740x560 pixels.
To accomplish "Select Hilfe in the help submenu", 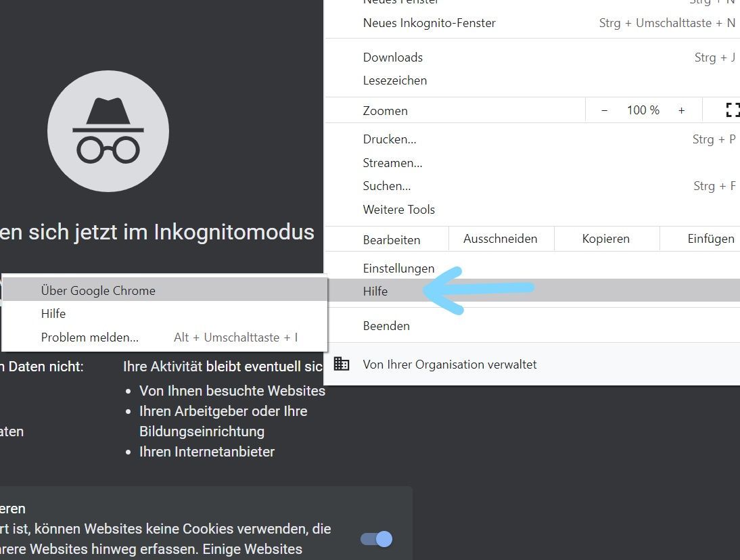I will (164, 314).
